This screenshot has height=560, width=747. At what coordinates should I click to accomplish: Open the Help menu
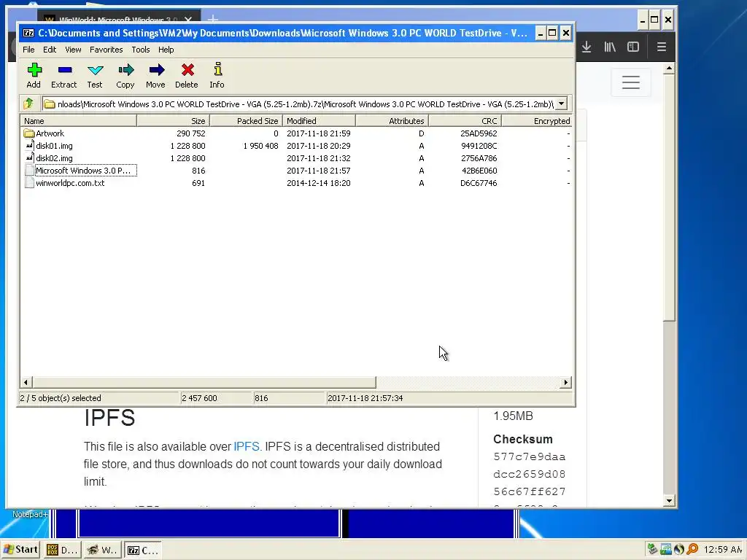tap(166, 50)
